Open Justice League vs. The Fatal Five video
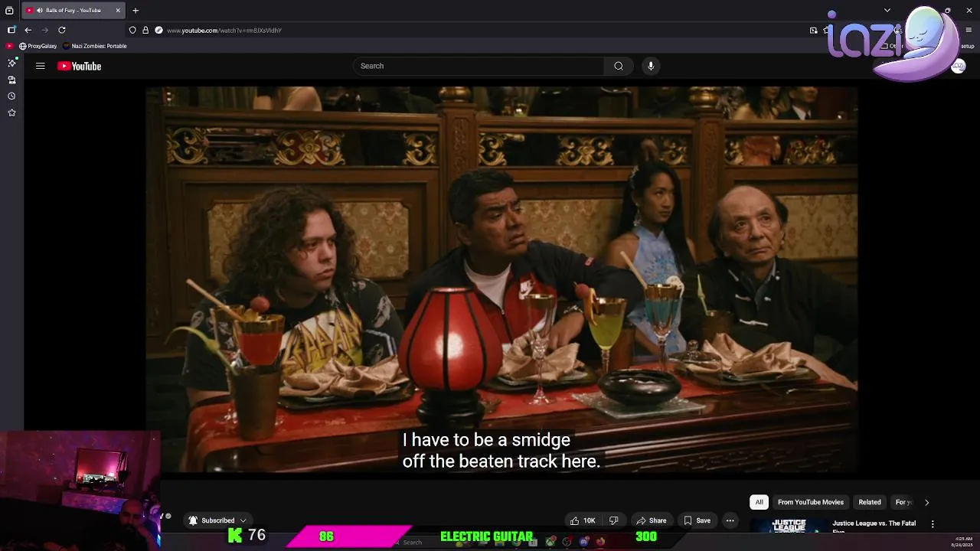 [874, 526]
